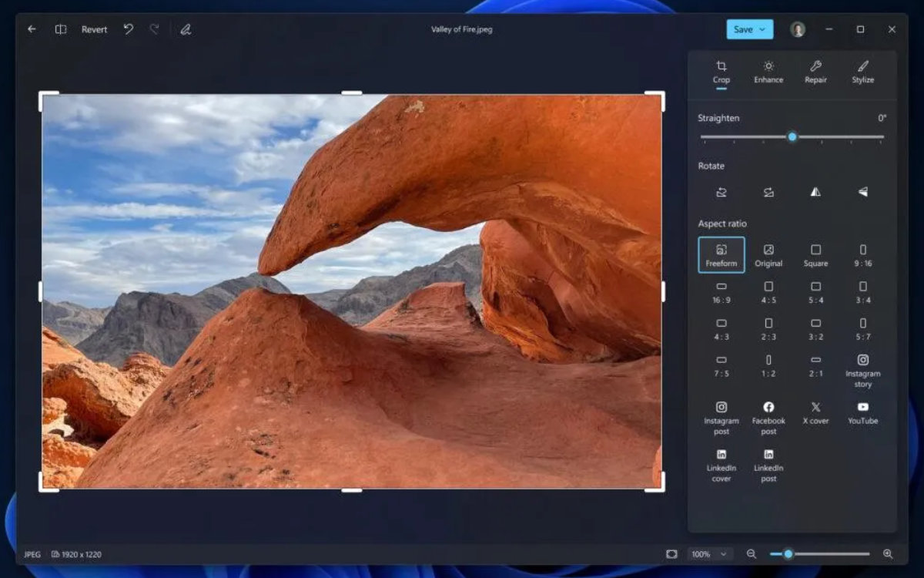Screen dimensions: 924x578
Task: Select X cover preset
Action: tap(815, 412)
